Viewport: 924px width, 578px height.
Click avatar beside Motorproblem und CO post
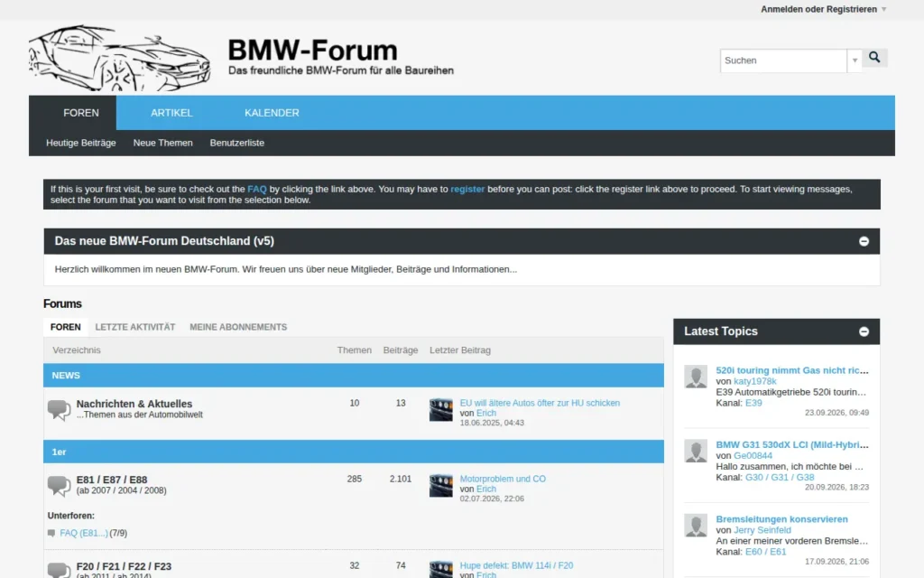click(440, 486)
